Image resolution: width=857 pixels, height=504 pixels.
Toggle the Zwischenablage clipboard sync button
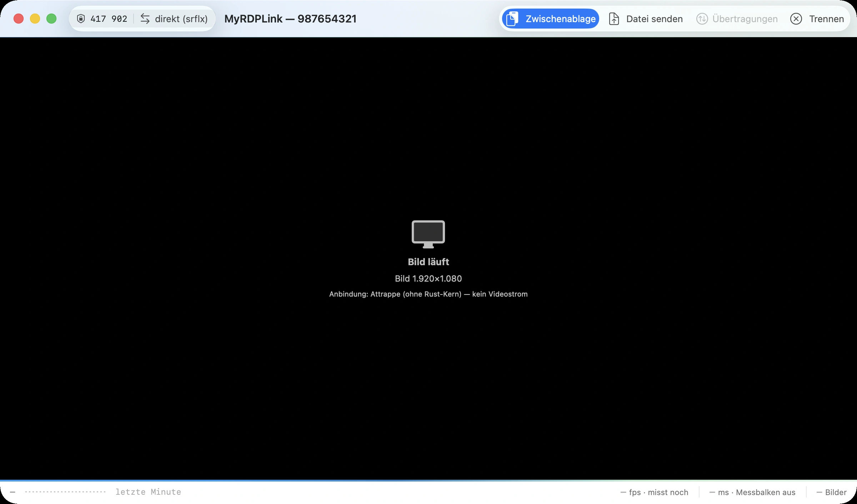click(x=550, y=19)
